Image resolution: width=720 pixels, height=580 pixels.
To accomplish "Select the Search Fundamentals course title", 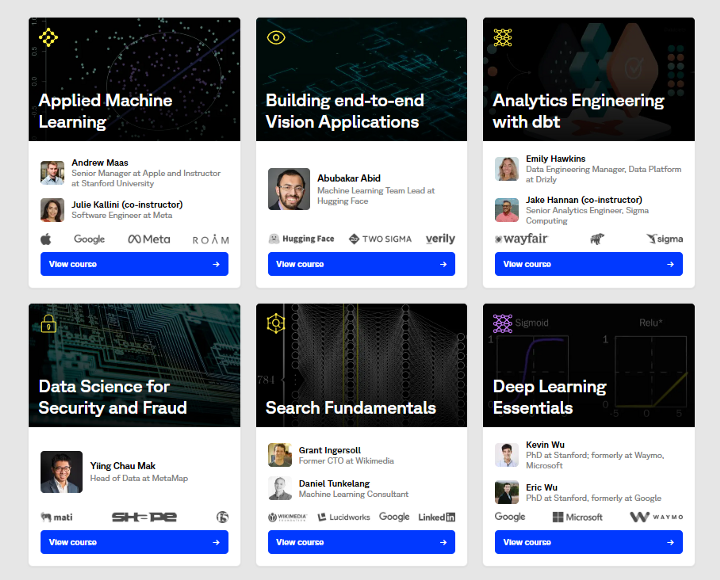I will [x=351, y=408].
